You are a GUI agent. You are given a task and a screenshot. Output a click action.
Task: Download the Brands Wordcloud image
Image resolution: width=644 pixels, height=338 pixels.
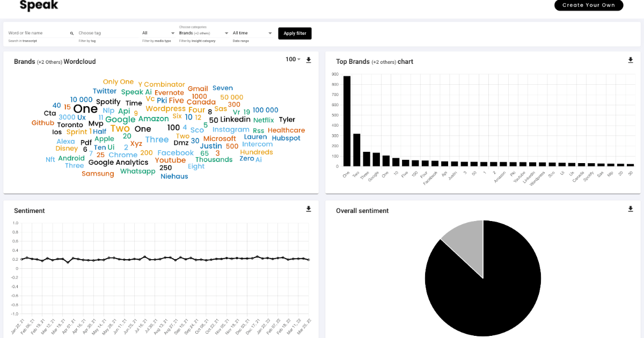pos(309,60)
